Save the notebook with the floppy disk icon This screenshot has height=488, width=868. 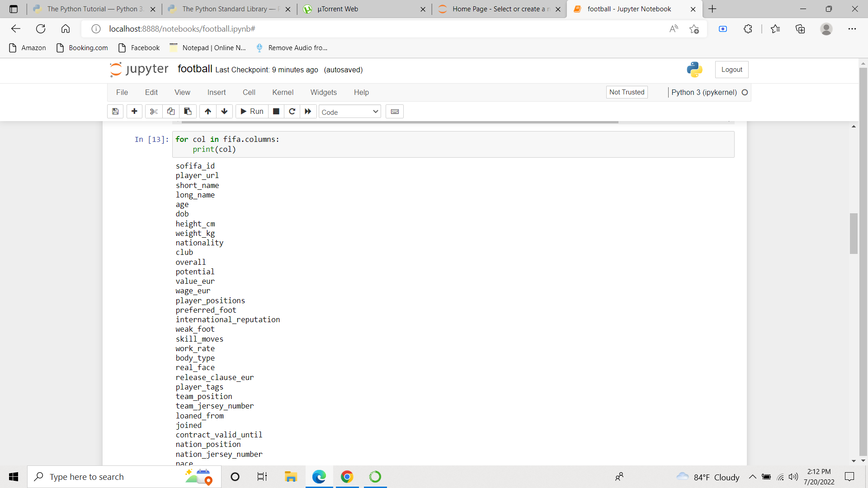click(x=115, y=112)
